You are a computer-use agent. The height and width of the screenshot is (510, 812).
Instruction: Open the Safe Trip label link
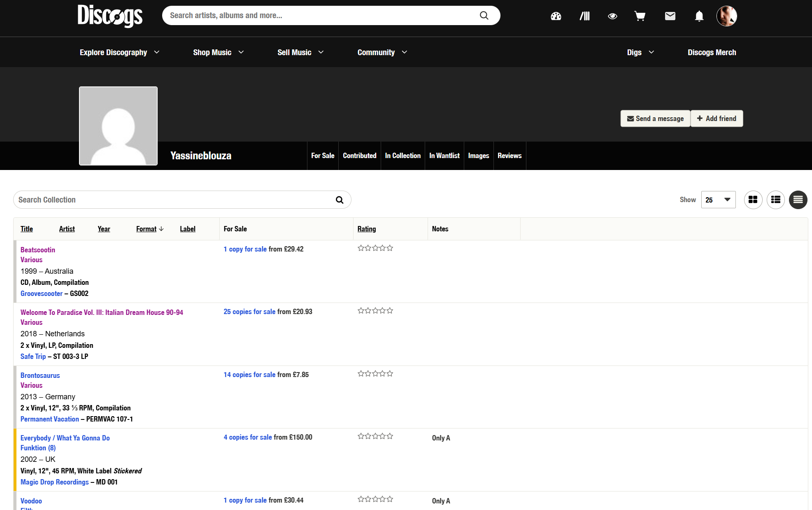(x=33, y=356)
